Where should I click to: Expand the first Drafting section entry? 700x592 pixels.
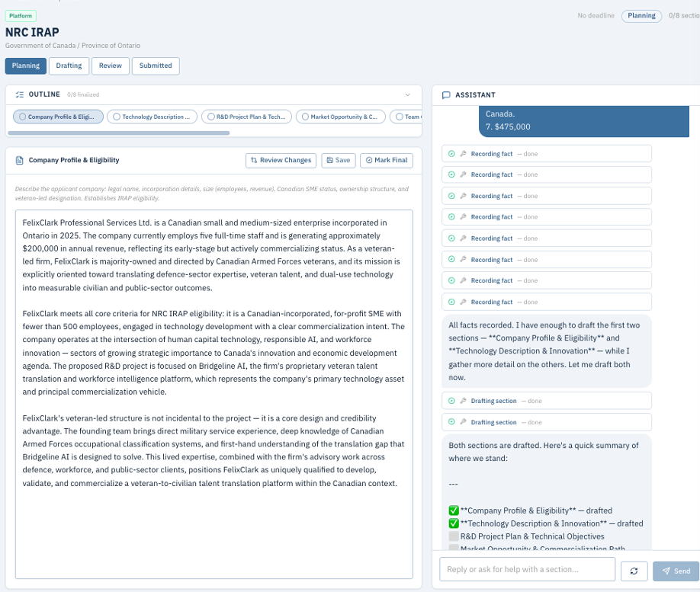pos(547,401)
